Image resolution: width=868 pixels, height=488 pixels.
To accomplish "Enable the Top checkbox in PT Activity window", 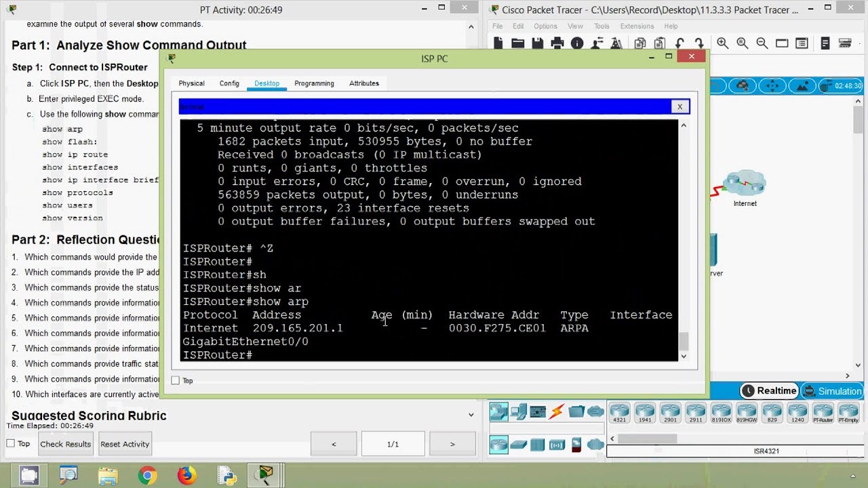I will [x=10, y=443].
